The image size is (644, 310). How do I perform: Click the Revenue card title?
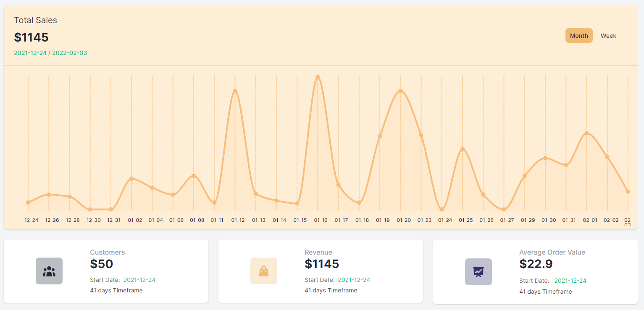pos(318,252)
